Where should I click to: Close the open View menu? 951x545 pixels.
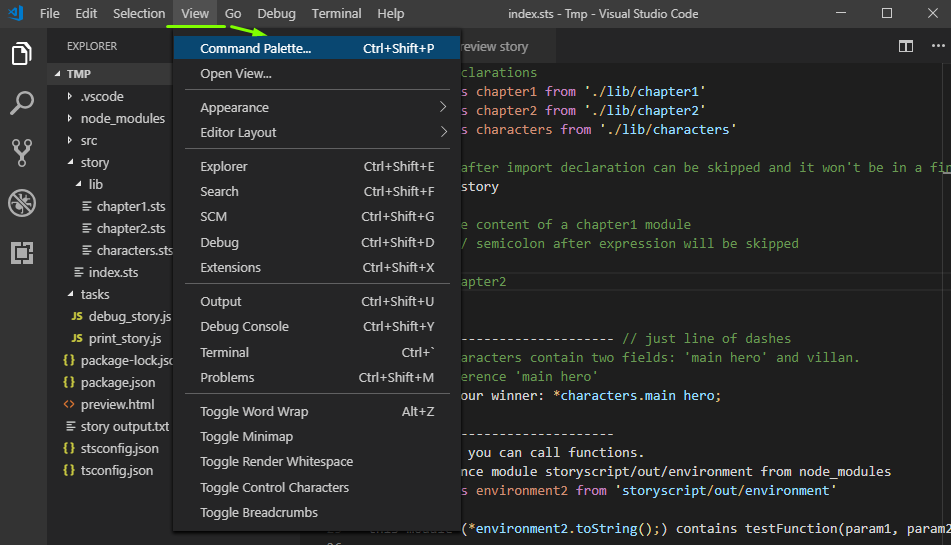[x=195, y=13]
